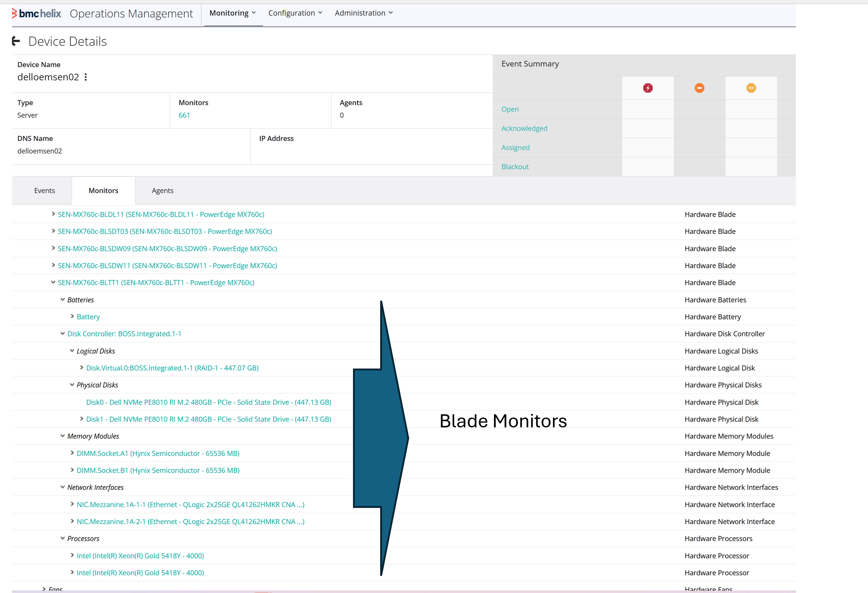
Task: Expand the SEN-MX760c-BLDL11 blade row
Action: (x=53, y=214)
